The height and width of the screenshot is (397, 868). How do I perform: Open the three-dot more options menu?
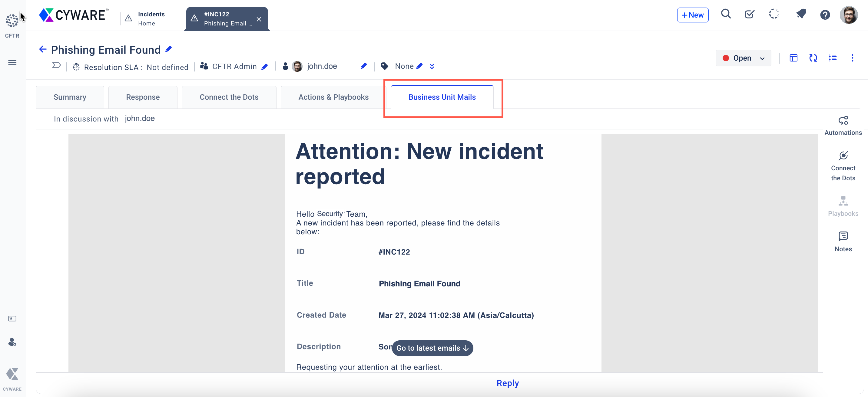pos(852,58)
